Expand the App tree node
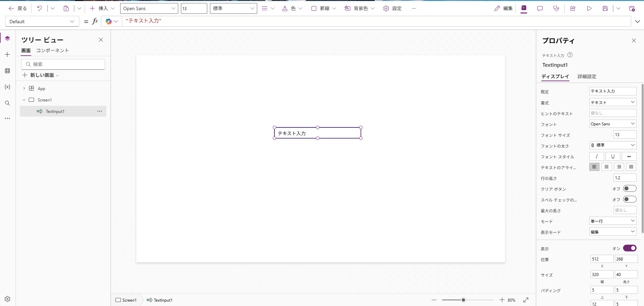 (24, 88)
